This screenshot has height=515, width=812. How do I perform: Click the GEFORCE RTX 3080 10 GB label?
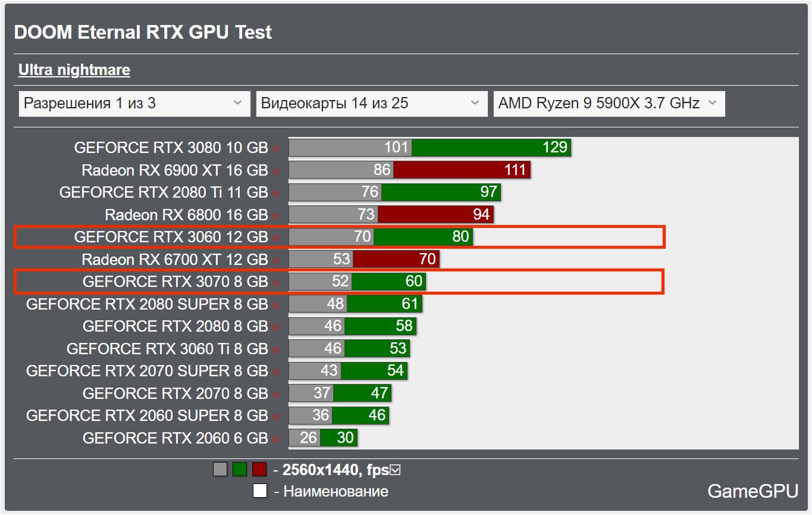pos(171,148)
